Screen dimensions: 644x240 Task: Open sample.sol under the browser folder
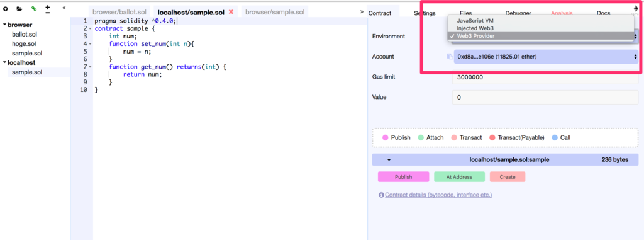pos(27,53)
